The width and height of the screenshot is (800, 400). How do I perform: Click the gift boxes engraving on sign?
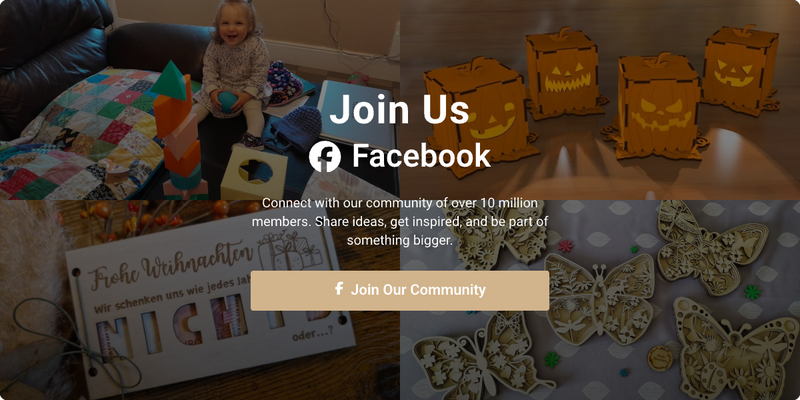tap(290, 250)
